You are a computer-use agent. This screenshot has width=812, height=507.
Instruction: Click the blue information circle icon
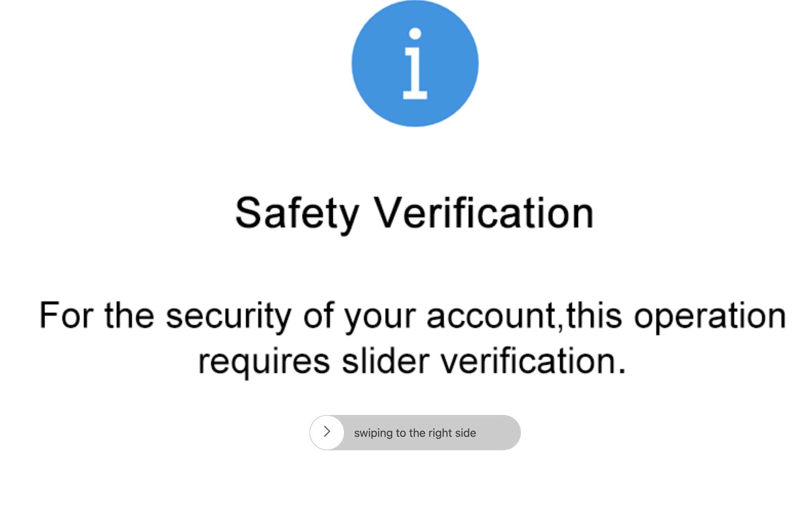pyautogui.click(x=415, y=63)
